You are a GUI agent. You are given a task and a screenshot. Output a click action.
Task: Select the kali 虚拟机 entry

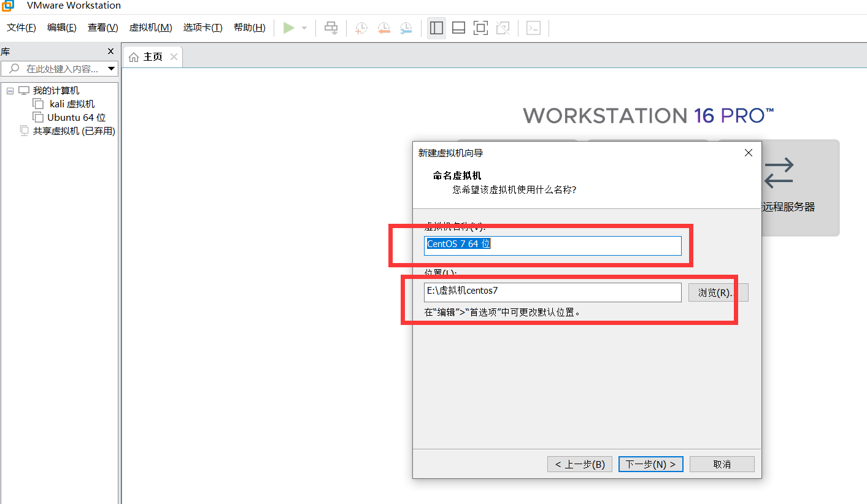click(72, 104)
